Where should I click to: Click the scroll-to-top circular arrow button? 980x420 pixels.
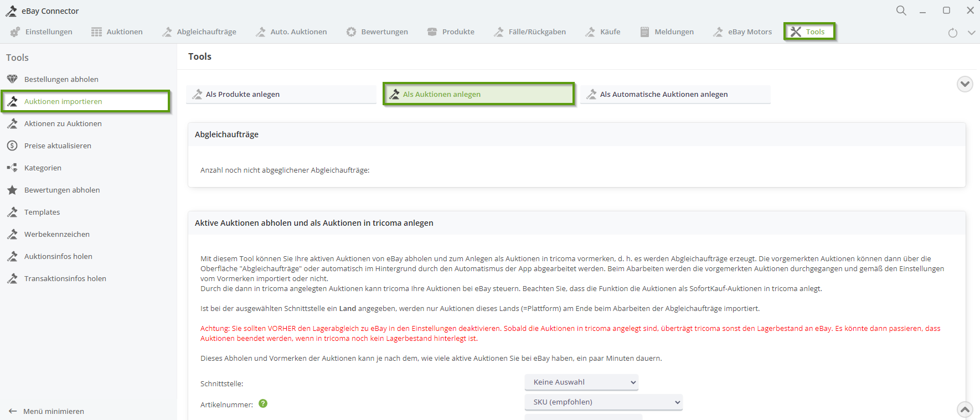965,409
